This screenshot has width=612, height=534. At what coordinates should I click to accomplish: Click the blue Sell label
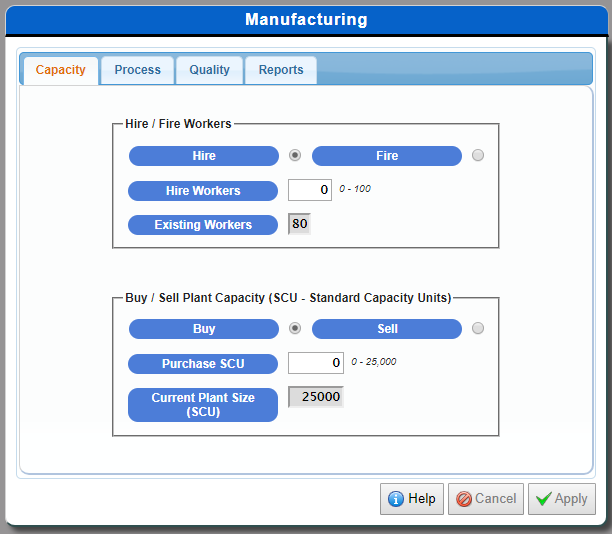pos(387,329)
